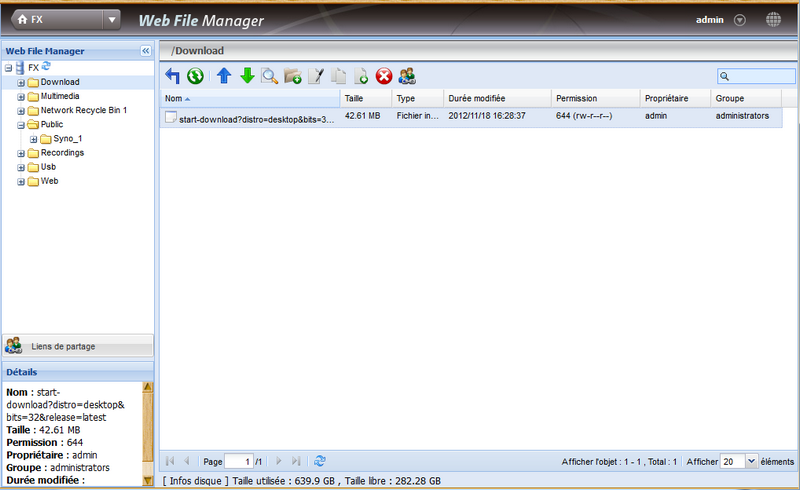
Task: Sort by Durée modifiée column header
Action: tap(497, 99)
